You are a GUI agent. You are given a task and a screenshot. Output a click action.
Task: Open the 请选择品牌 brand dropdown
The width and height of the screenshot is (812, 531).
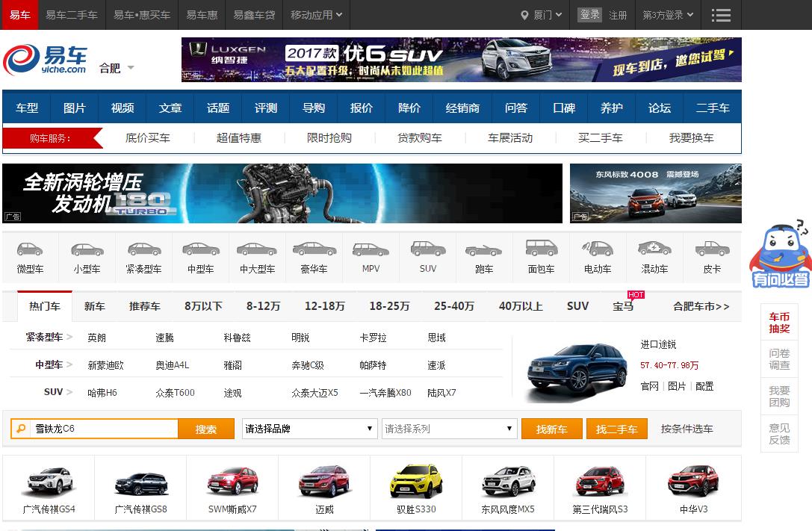(x=309, y=429)
